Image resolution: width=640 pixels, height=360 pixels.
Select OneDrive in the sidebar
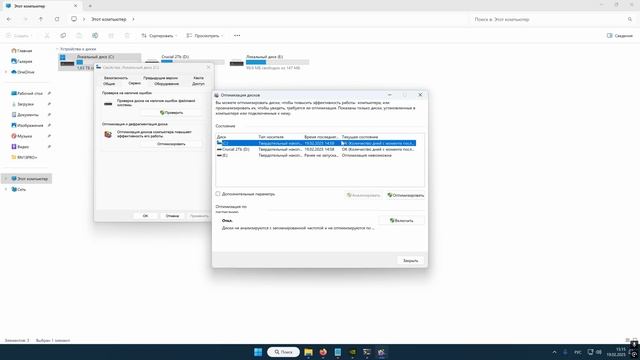click(23, 72)
